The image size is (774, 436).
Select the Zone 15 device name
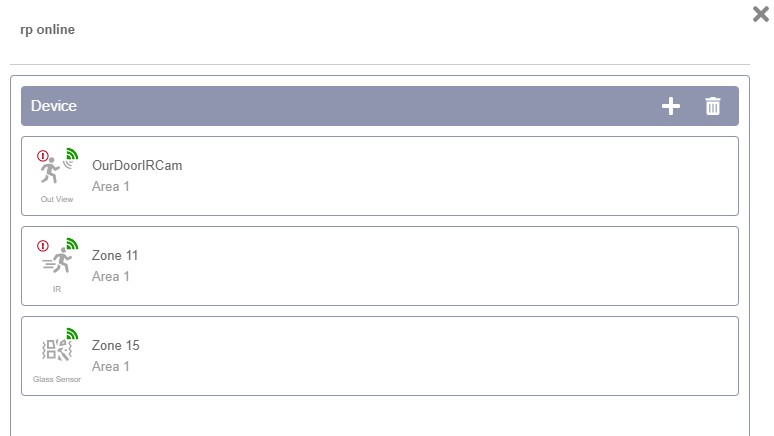coord(115,346)
